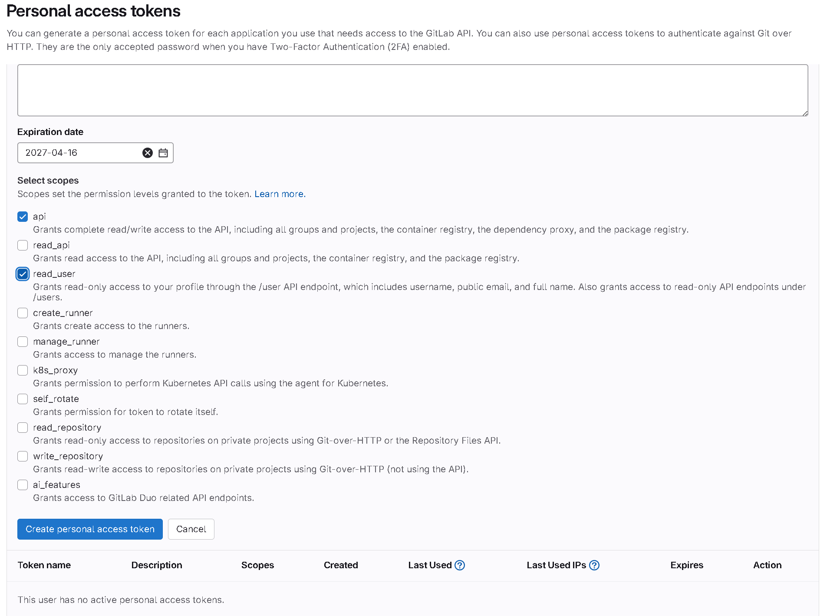Screen dimensions: 840x616
Task: Open the Learn more link
Action: 280,194
